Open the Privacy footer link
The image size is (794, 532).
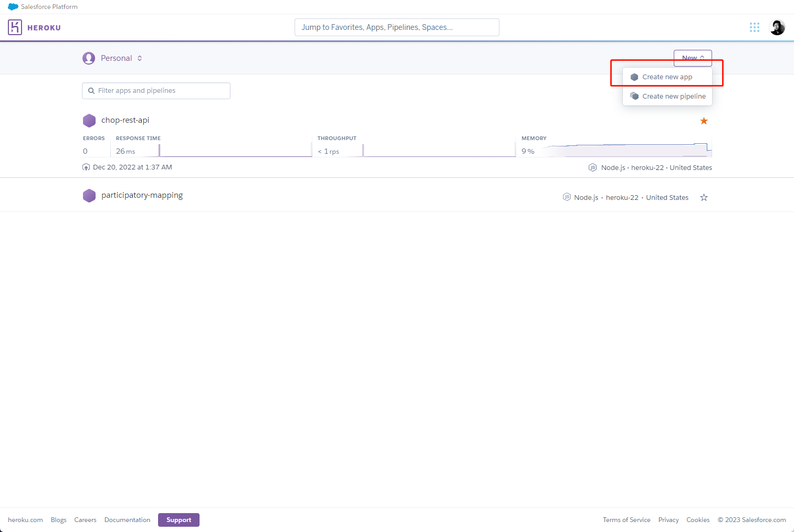pyautogui.click(x=668, y=520)
